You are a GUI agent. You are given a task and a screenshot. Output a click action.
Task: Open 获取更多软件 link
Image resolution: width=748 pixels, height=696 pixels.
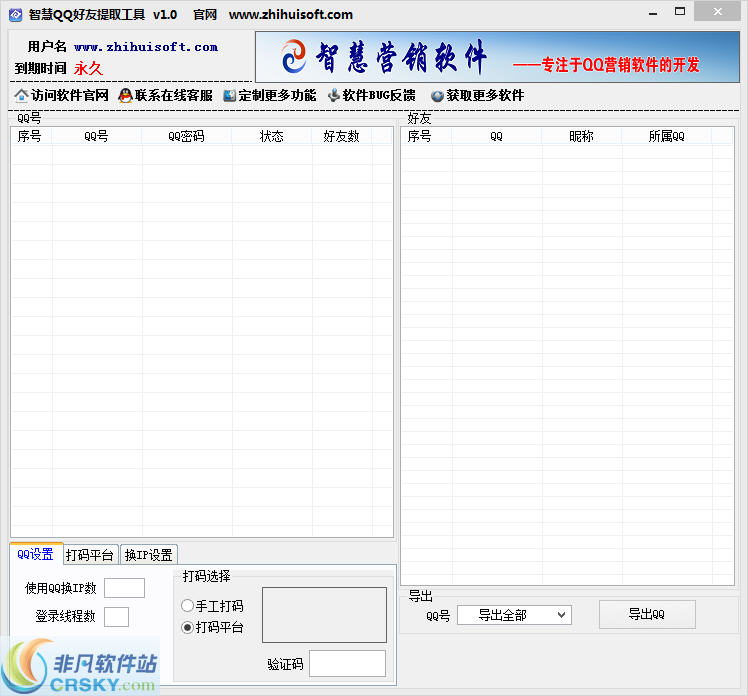coord(485,95)
